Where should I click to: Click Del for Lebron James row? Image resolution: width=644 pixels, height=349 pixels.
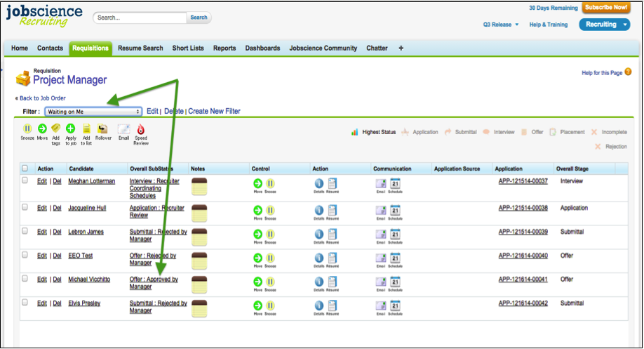(57, 232)
